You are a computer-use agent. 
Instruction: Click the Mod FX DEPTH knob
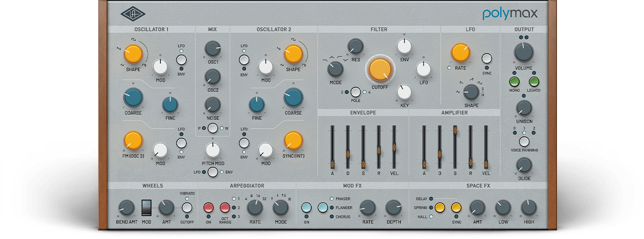point(393,207)
